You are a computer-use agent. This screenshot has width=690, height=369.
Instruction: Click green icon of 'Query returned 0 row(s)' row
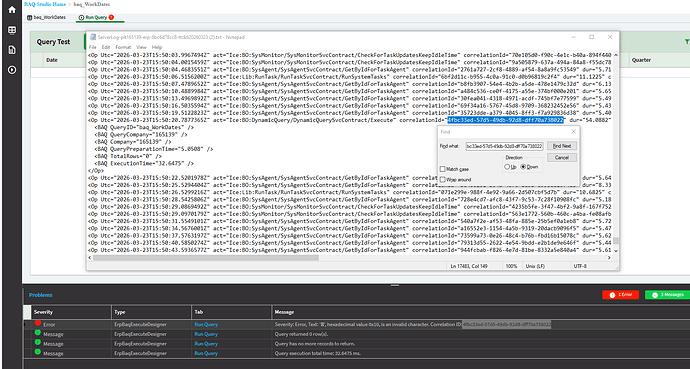tap(38, 332)
